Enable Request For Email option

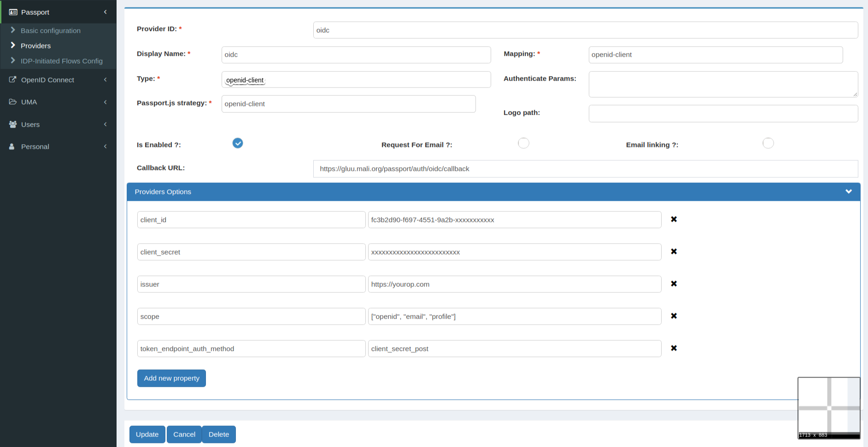coord(523,143)
